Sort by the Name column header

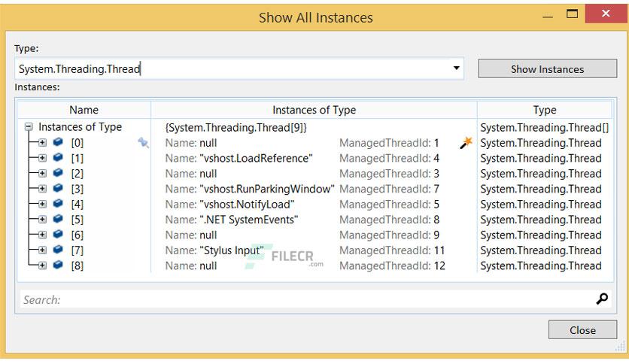coord(84,110)
